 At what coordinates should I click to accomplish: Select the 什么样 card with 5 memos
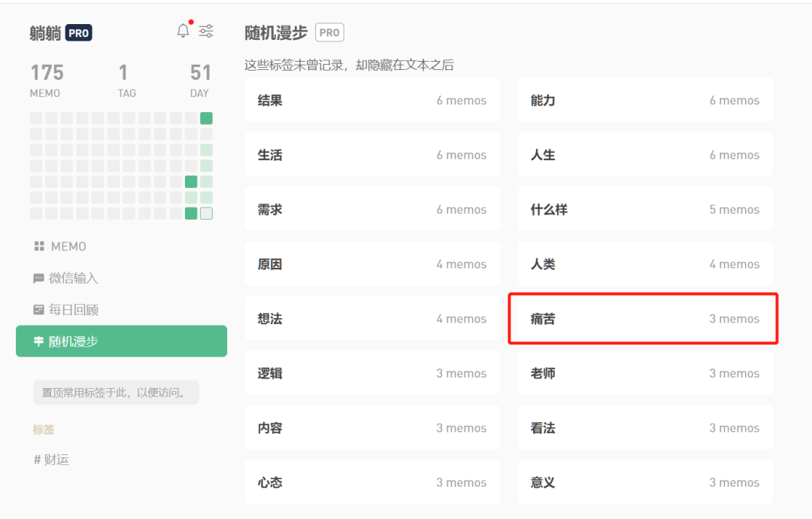pos(645,209)
